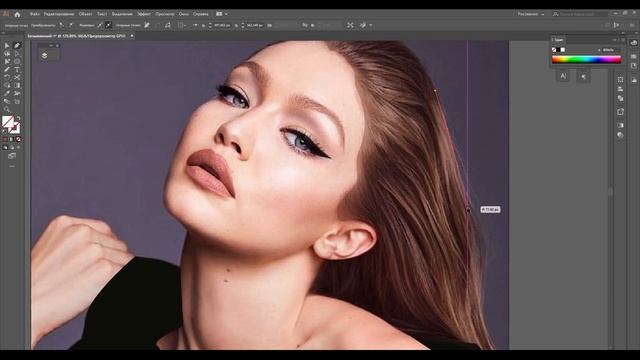Select the Rotate tool
640x360 pixels.
7,77
